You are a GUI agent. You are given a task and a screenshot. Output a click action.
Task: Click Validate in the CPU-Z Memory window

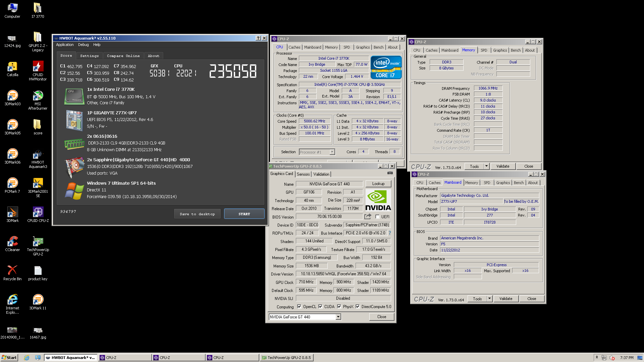(502, 166)
